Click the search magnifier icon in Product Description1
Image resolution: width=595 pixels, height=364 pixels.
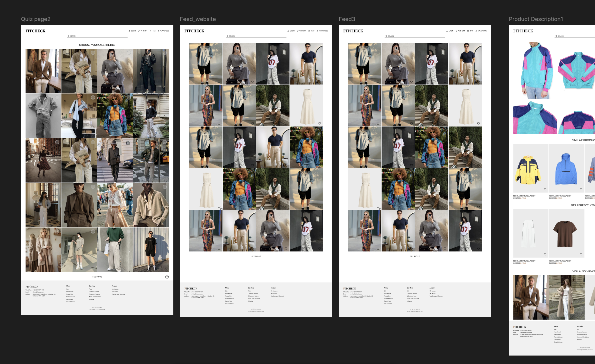pyautogui.click(x=556, y=36)
